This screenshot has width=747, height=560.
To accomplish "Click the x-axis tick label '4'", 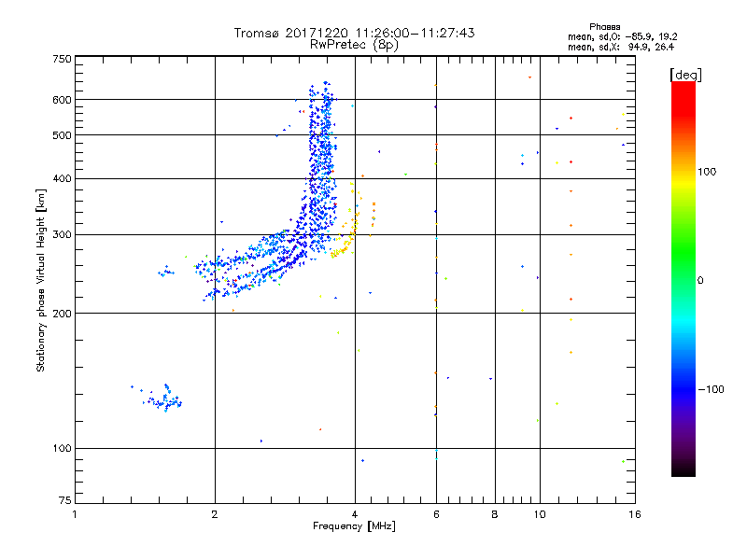I will coord(355,514).
